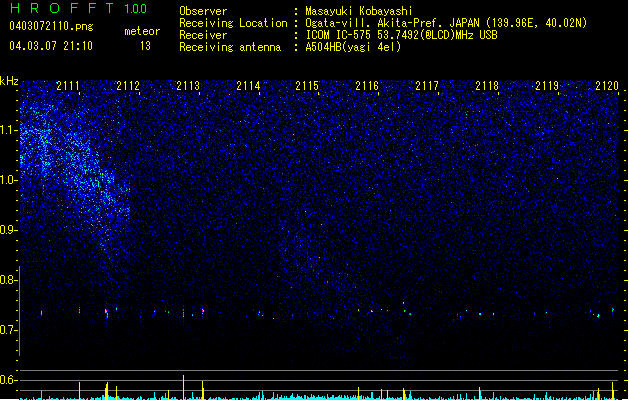This screenshot has width=629, height=400.
Task: Click the ICOM IC-575 receiver text
Action: [x=401, y=35]
